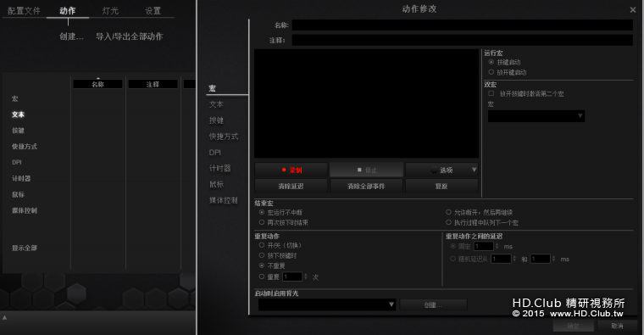Open 鼠标 tab in 动作修改 dialog
Viewport: 644px width, 335px height.
pyautogui.click(x=216, y=185)
